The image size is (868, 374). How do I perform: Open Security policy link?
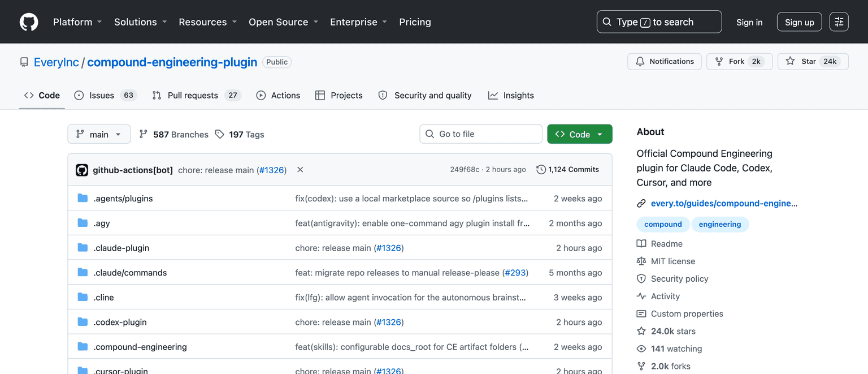[x=672, y=279]
